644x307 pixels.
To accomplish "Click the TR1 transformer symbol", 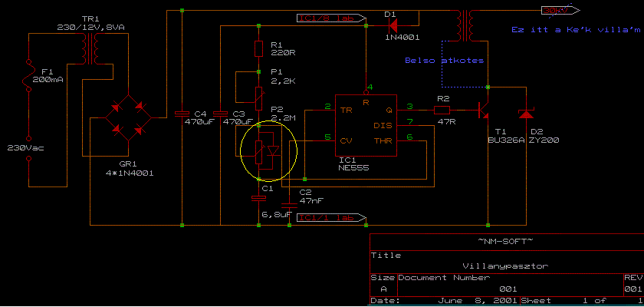I will point(90,48).
